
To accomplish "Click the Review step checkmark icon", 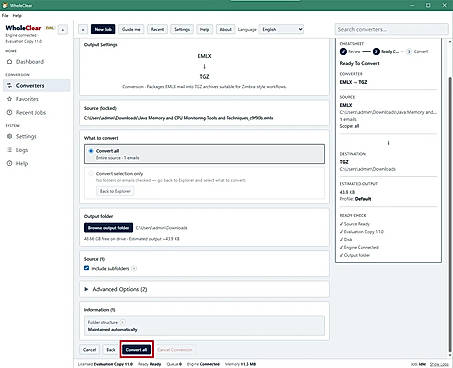I will 343,52.
